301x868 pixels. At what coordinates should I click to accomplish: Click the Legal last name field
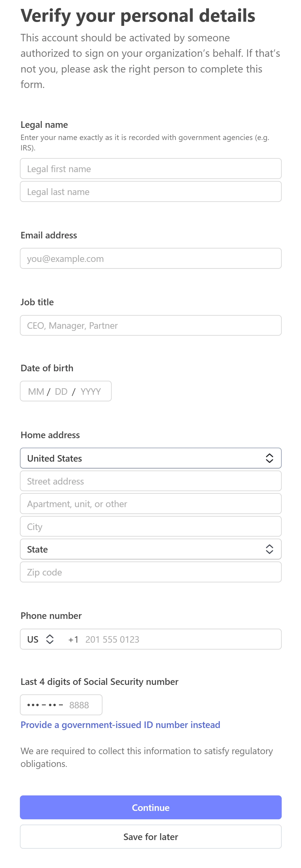[x=151, y=191]
